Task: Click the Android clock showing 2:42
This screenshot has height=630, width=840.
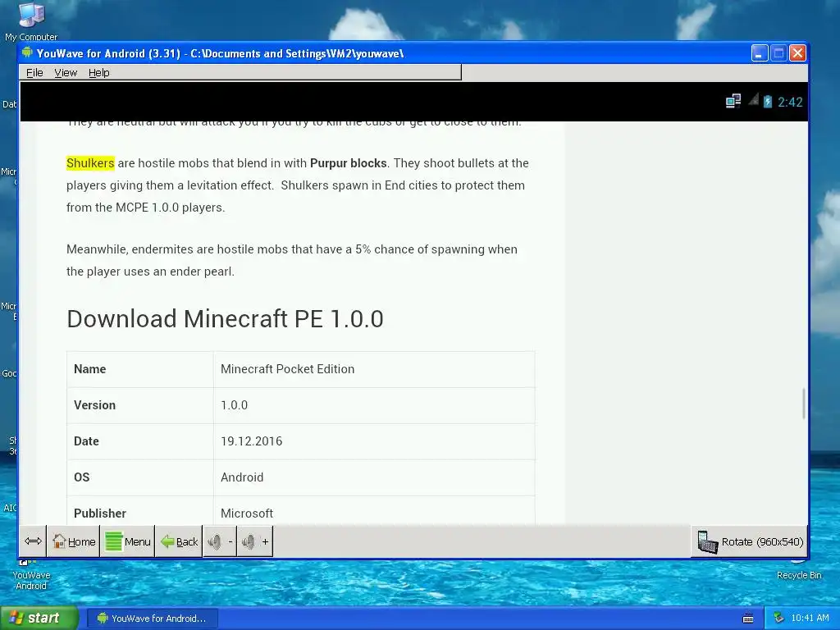Action: pyautogui.click(x=790, y=102)
